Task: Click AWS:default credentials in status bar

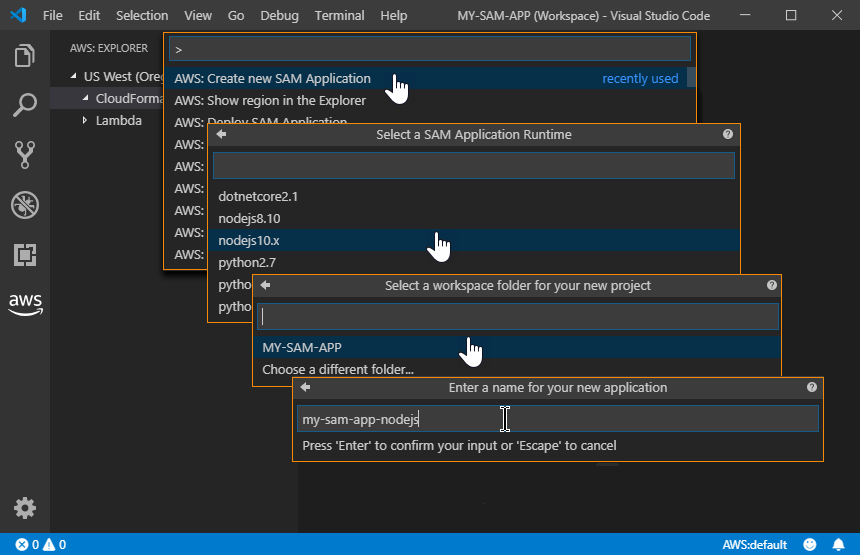Action: point(755,545)
